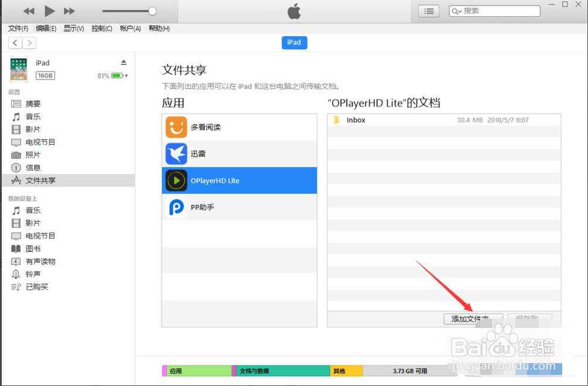This screenshot has width=588, height=386.
Task: Click the 16GB capacity badge
Action: click(45, 76)
